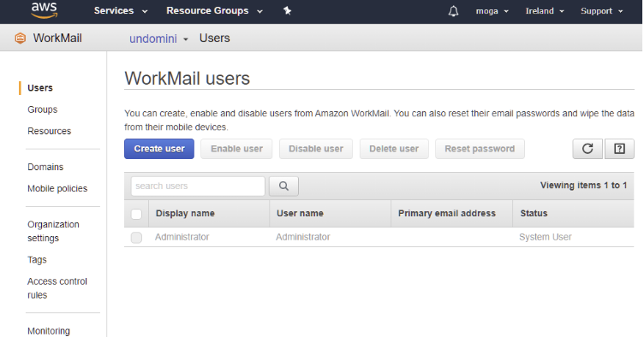The image size is (644, 337).
Task: Sort by the Display name column header
Action: click(185, 213)
